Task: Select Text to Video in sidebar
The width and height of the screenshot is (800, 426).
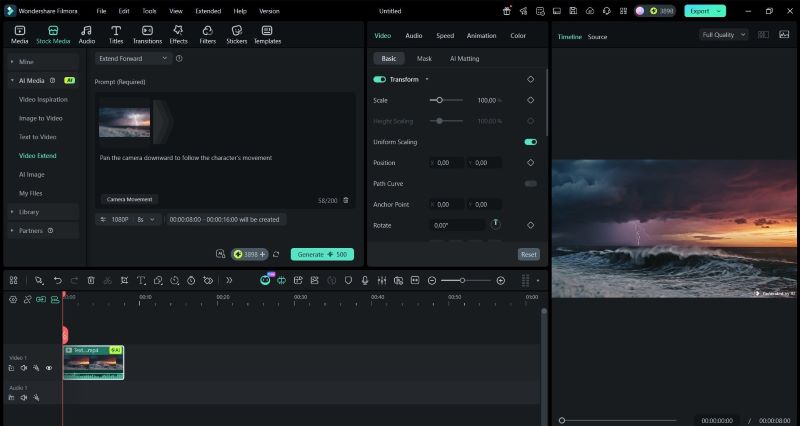Action: pos(38,137)
